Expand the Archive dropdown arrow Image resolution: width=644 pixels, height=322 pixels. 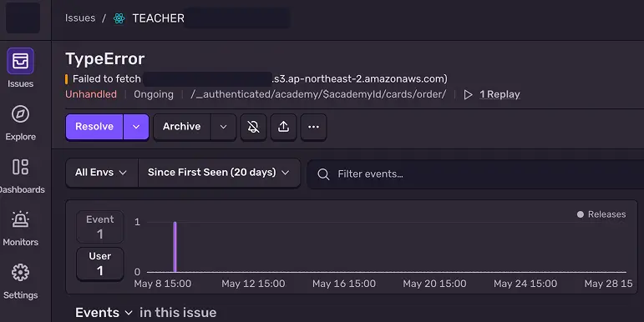coord(223,127)
